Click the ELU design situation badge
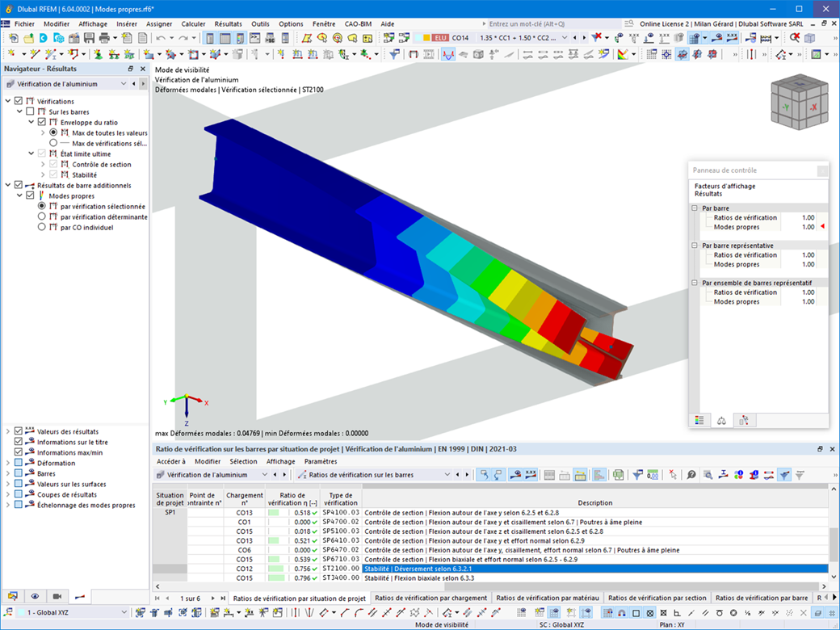This screenshot has height=630, width=840. (440, 38)
